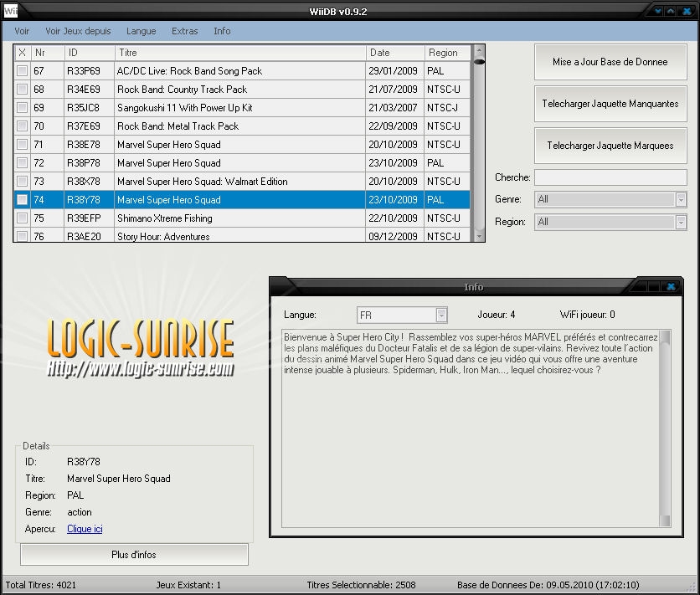Click Jeux Existant: 1 in status bar
This screenshot has width=700, height=595.
[x=188, y=585]
